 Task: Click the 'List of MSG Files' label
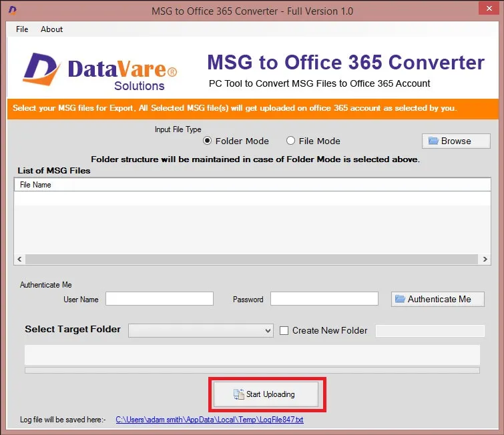tap(54, 171)
